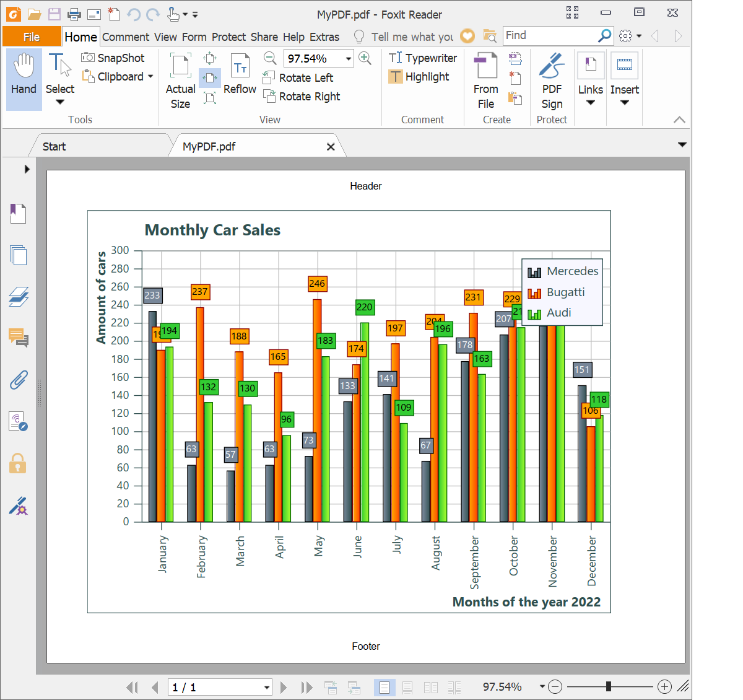Image resolution: width=743 pixels, height=700 pixels.
Task: Close the MyPDF.pdf tab
Action: pos(331,147)
